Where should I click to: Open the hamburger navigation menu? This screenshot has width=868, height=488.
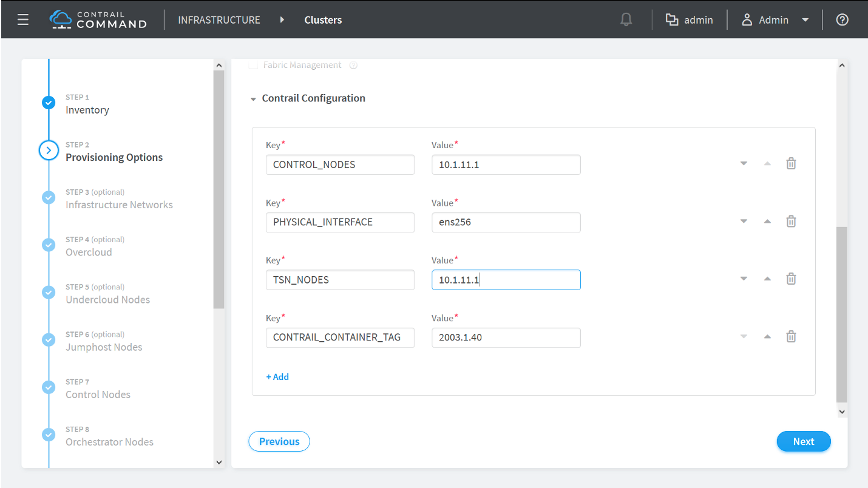pyautogui.click(x=23, y=20)
